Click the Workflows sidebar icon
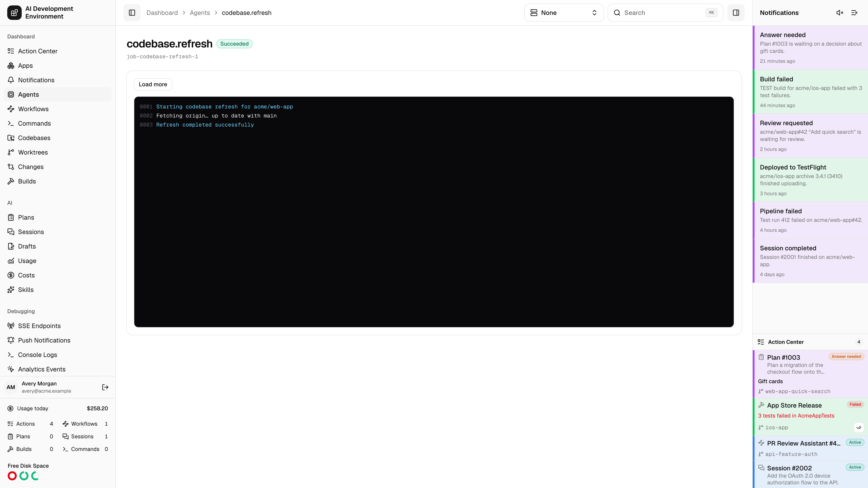Image resolution: width=868 pixels, height=488 pixels. (11, 109)
